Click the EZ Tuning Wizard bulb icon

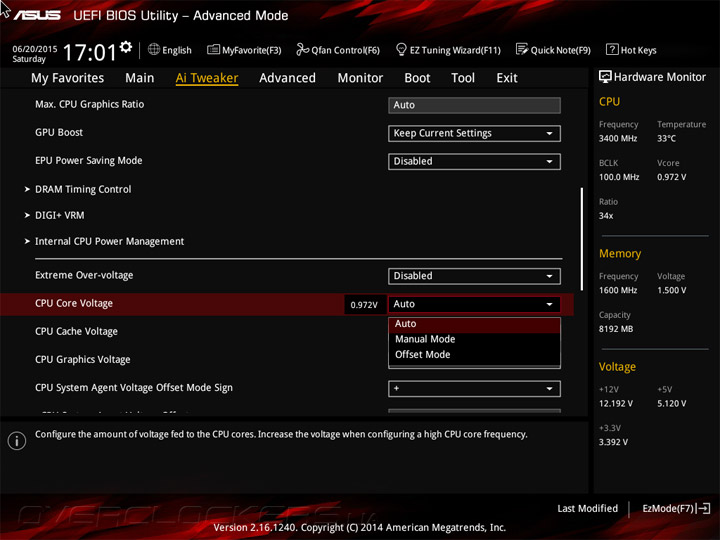tap(401, 49)
